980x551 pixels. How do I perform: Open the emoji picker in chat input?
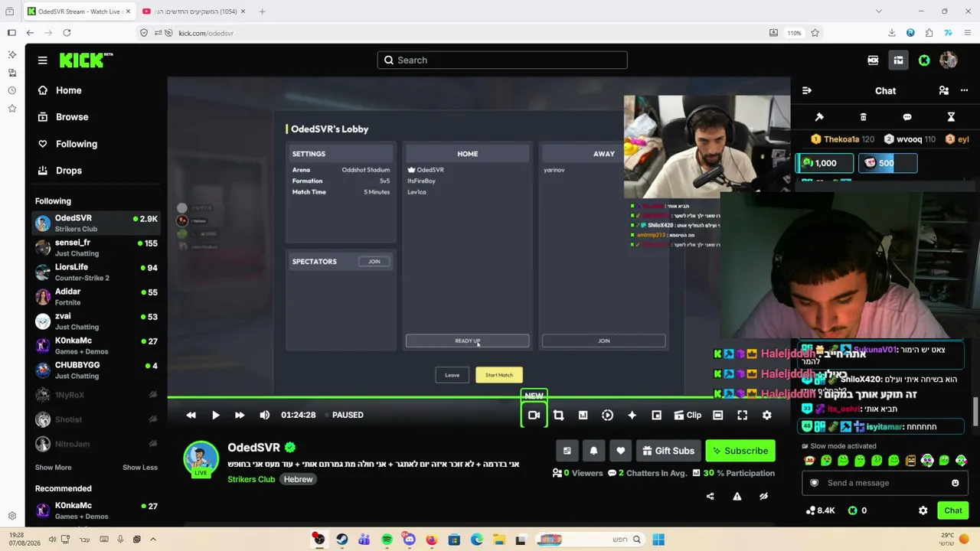955,483
